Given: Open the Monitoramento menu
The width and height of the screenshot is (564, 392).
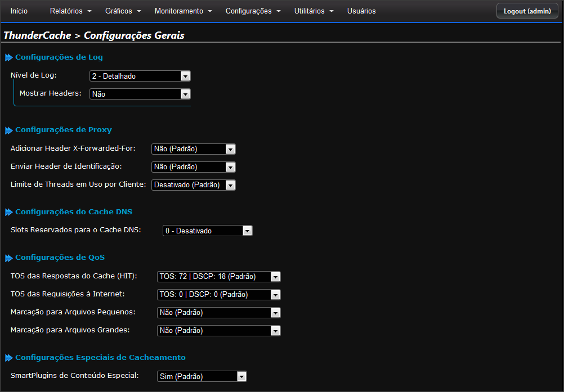Looking at the screenshot, I should 183,11.
